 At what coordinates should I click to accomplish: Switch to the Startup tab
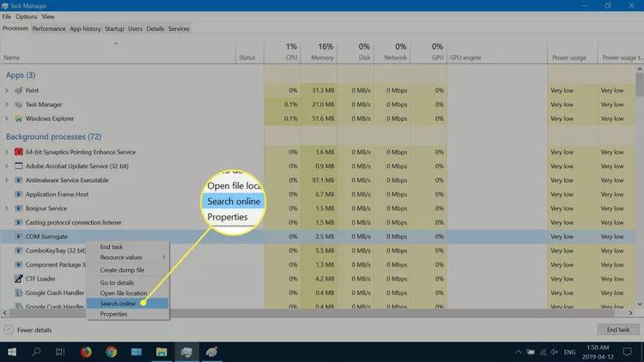pos(114,28)
